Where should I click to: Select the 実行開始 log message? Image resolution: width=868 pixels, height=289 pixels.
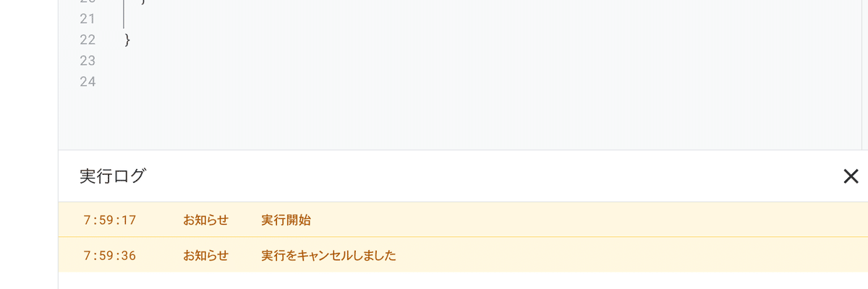coord(286,220)
